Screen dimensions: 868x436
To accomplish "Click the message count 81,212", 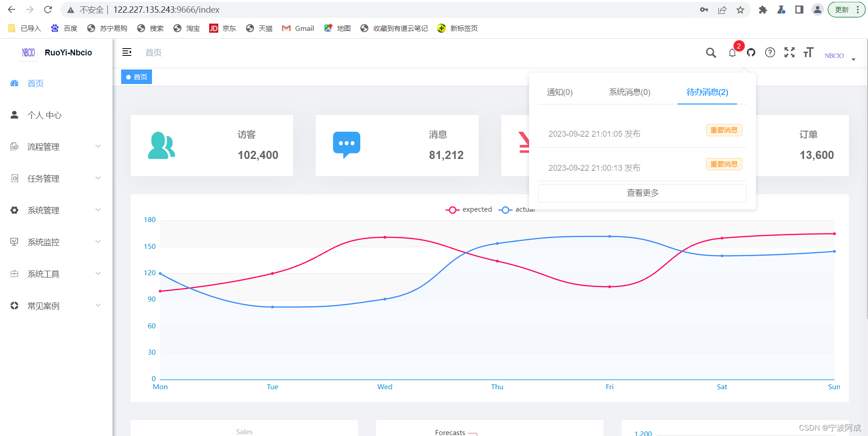I will (x=446, y=155).
